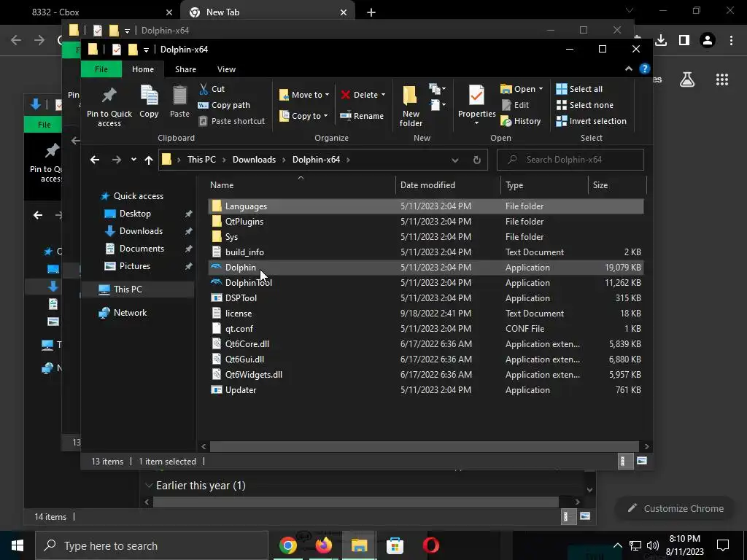Click the Copy ribbon icon
The image size is (747, 560).
pyautogui.click(x=149, y=101)
